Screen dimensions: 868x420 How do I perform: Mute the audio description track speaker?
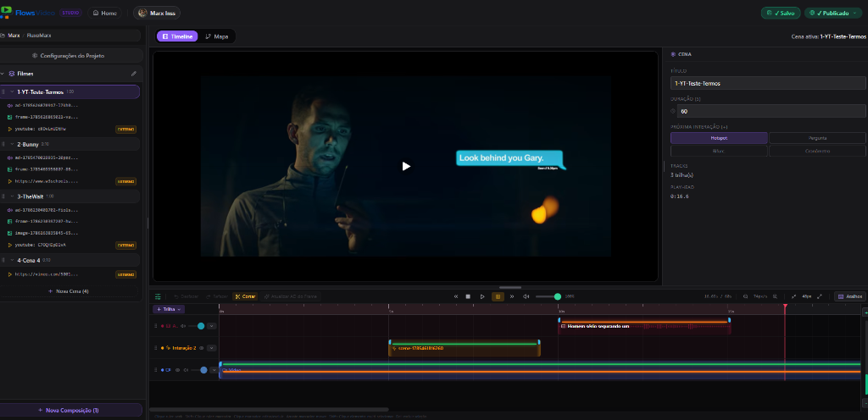point(183,326)
